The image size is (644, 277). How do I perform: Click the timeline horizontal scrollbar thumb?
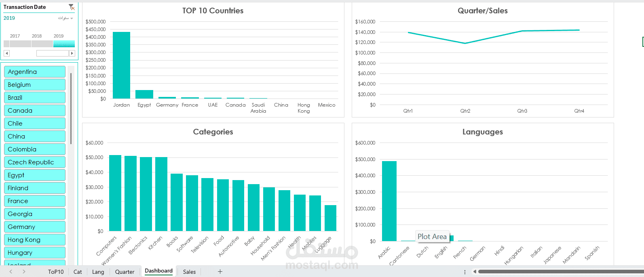(53, 53)
